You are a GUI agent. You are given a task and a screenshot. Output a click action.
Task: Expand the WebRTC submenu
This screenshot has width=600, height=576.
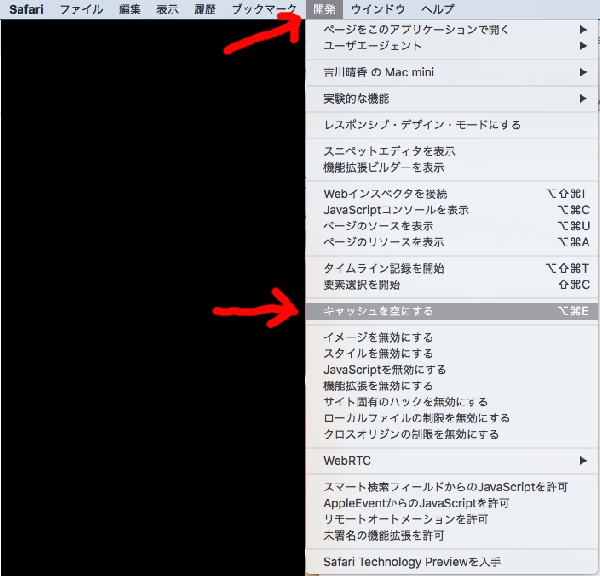click(452, 460)
